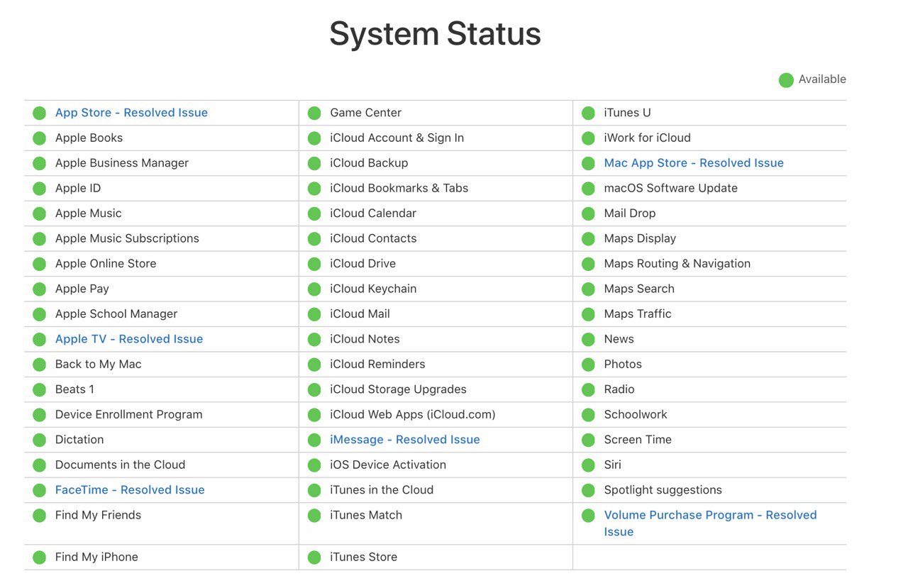908x588 pixels.
Task: Click the System Status page heading
Action: (435, 34)
